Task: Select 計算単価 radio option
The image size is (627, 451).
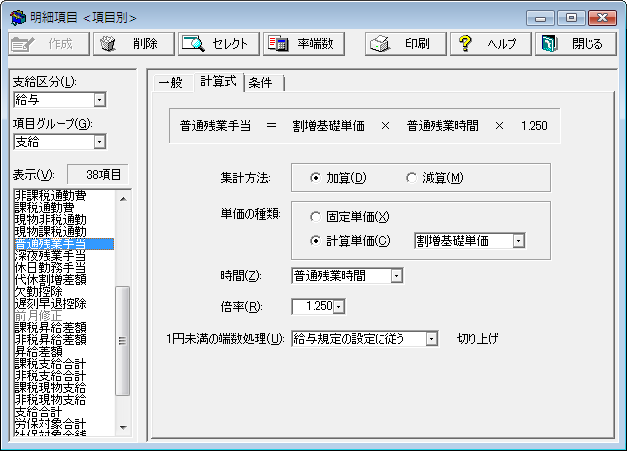Action: 316,241
